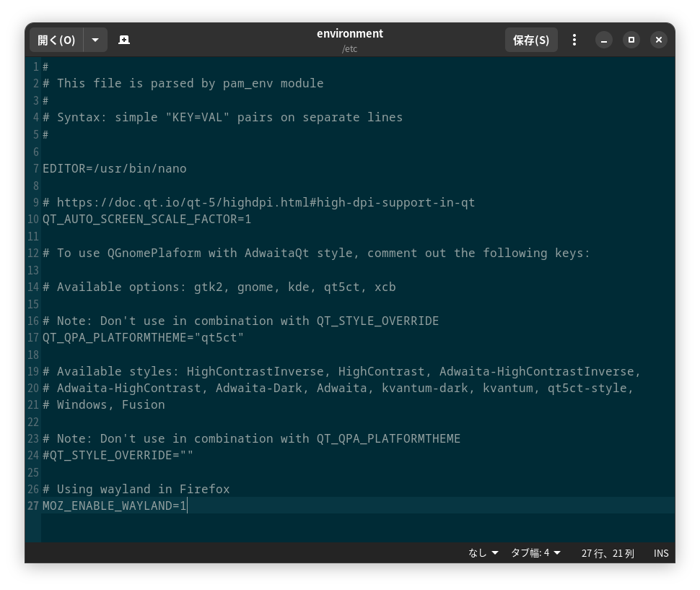Click the QGnomePlaform AdwaitaQt comment line
Screen dimensions: 700x590
tap(316, 253)
